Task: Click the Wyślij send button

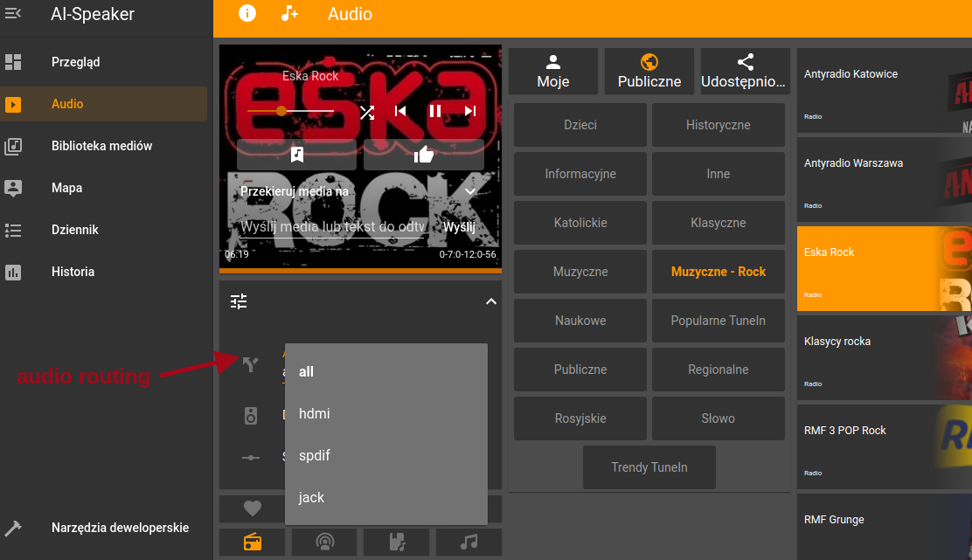Action: [x=460, y=227]
